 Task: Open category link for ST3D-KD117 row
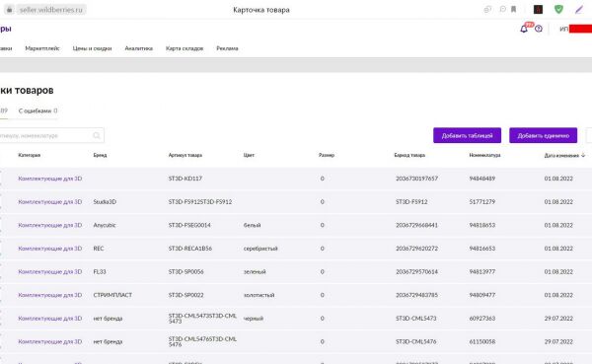(x=50, y=179)
